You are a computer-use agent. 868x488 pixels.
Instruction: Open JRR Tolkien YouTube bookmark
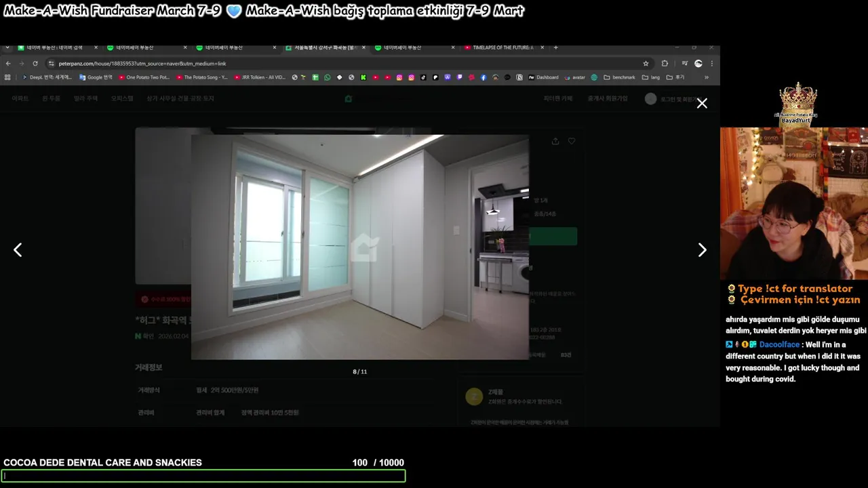coord(260,77)
